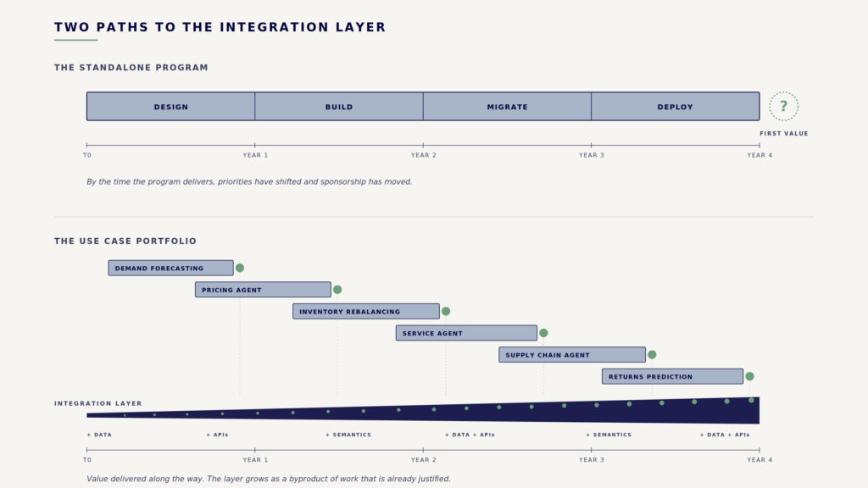The height and width of the screenshot is (488, 868).
Task: Click the green dot after Demand Forecasting
Action: click(240, 268)
